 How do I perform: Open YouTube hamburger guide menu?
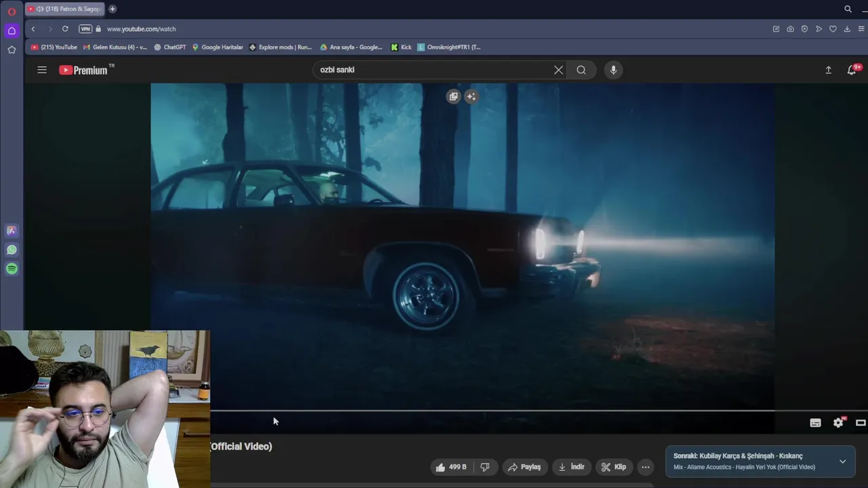point(42,70)
